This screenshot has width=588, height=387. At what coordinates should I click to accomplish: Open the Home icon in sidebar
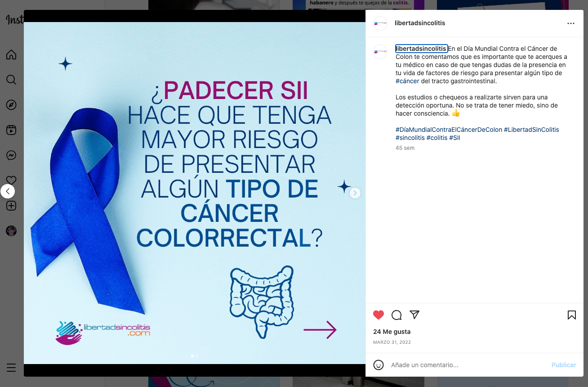click(x=11, y=55)
